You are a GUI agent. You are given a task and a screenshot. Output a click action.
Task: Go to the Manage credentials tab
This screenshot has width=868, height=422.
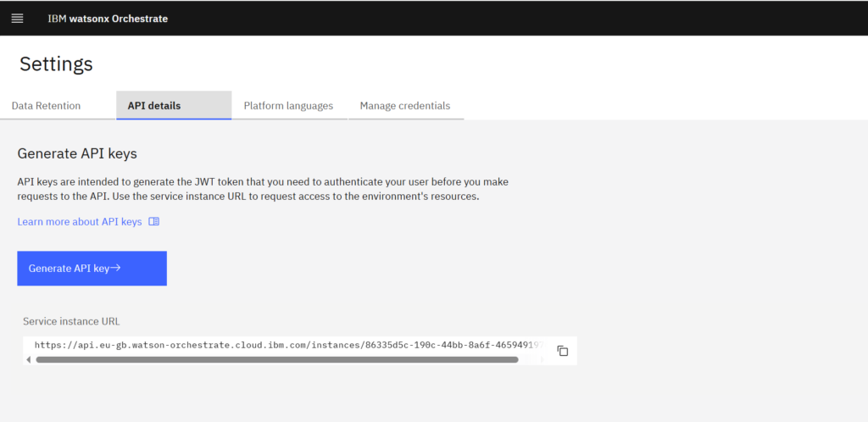pos(405,106)
